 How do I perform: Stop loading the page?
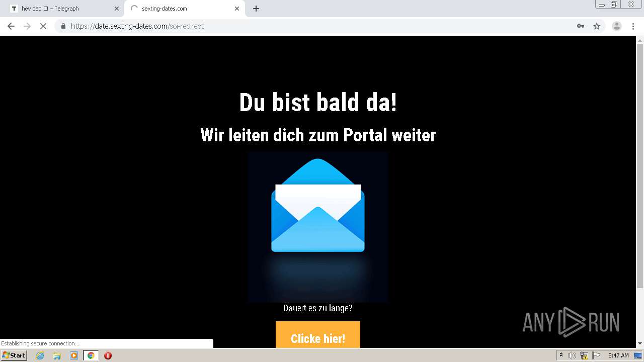(43, 26)
